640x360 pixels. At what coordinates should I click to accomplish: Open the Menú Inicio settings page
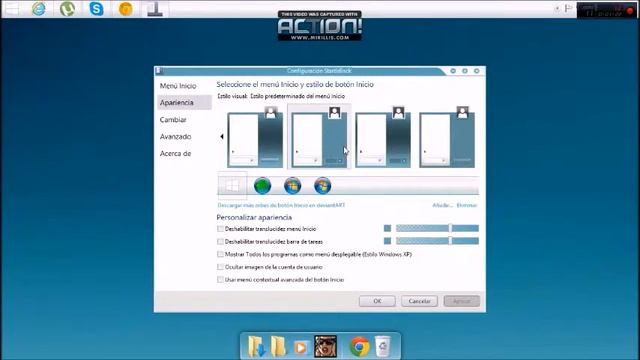pos(178,86)
